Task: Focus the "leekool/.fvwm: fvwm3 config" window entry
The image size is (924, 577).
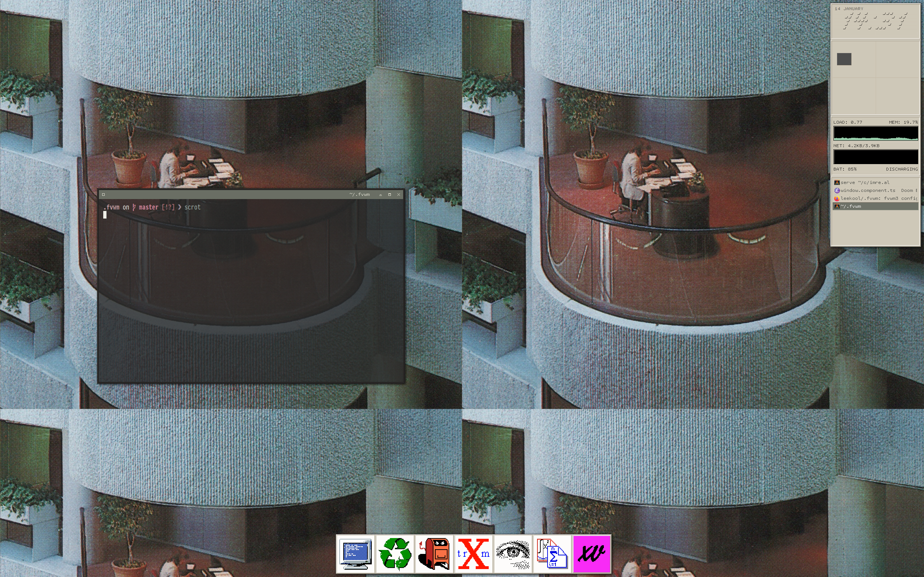Action: pyautogui.click(x=878, y=198)
